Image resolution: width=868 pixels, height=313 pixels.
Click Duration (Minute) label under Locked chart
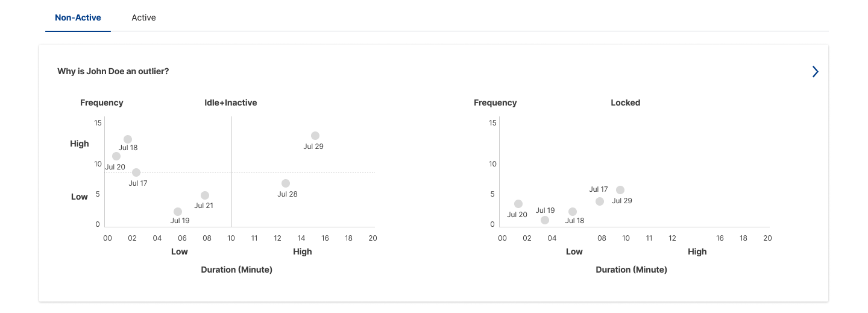click(632, 270)
